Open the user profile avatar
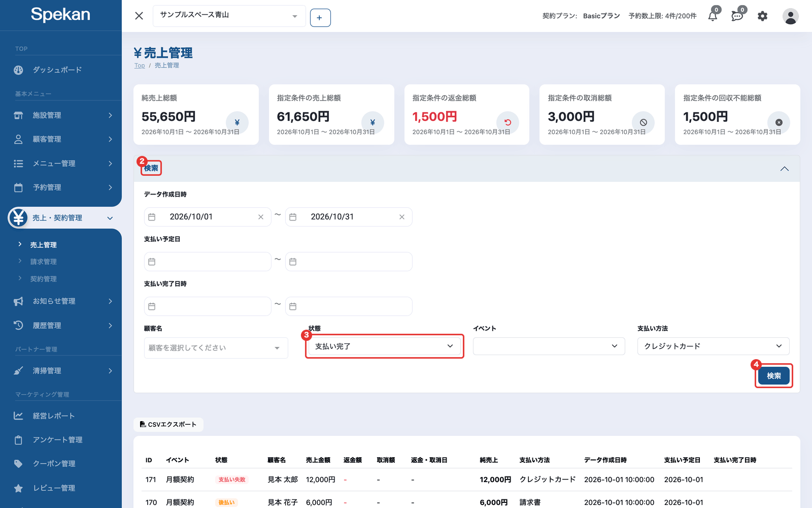Viewport: 812px width, 508px height. click(x=790, y=16)
